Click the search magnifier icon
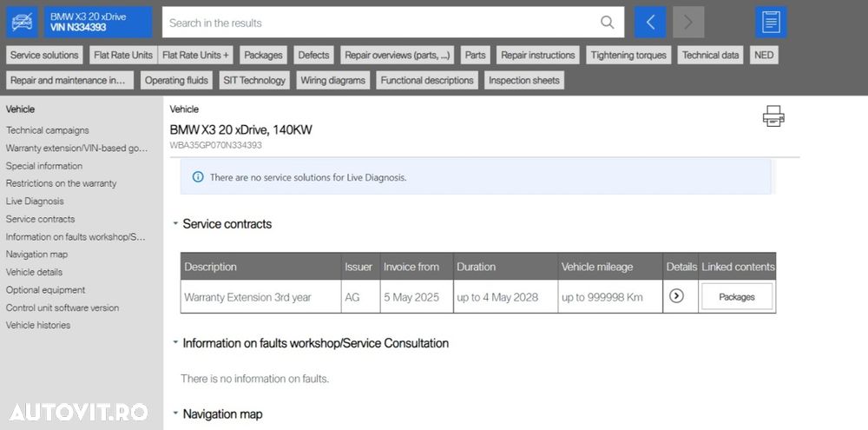This screenshot has width=868, height=430. (608, 23)
